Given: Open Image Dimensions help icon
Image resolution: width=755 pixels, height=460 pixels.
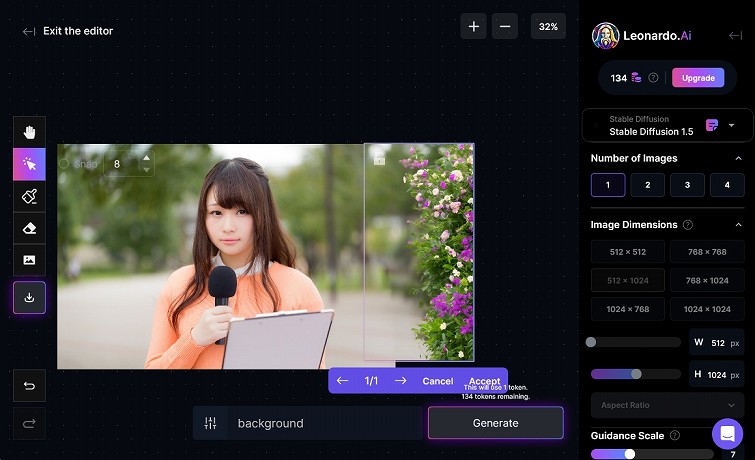Looking at the screenshot, I should coord(688,224).
